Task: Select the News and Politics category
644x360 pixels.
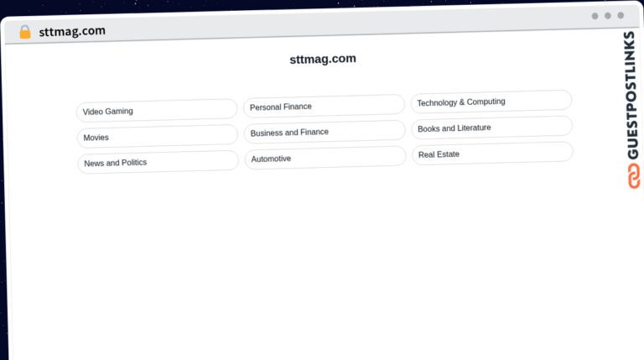Action: [x=158, y=162]
